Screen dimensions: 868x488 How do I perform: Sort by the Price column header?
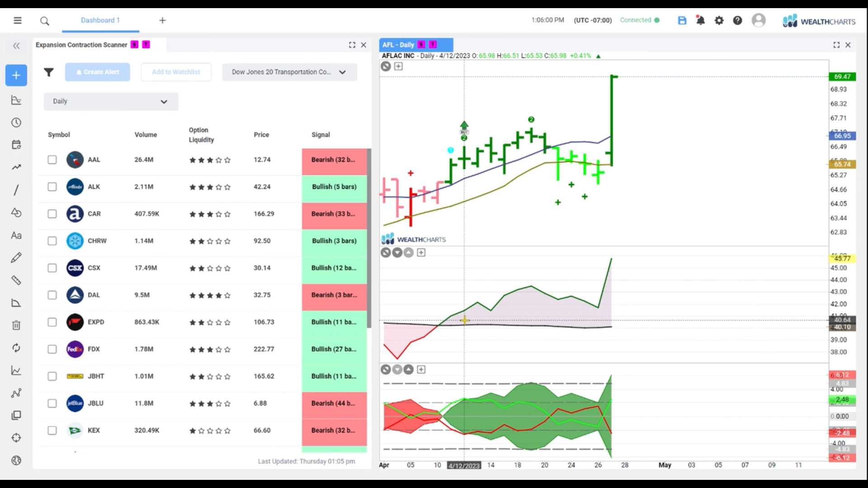261,135
